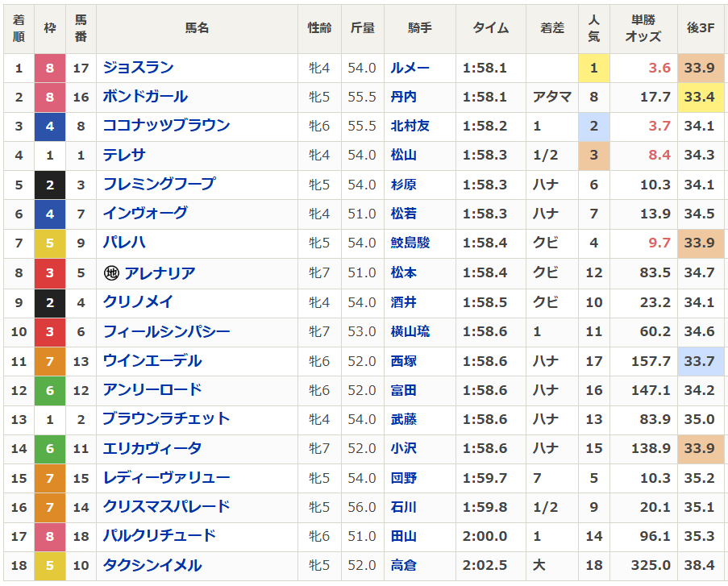The image size is (728, 586).
Task: Click the 馬名 column header
Action: pyautogui.click(x=197, y=28)
